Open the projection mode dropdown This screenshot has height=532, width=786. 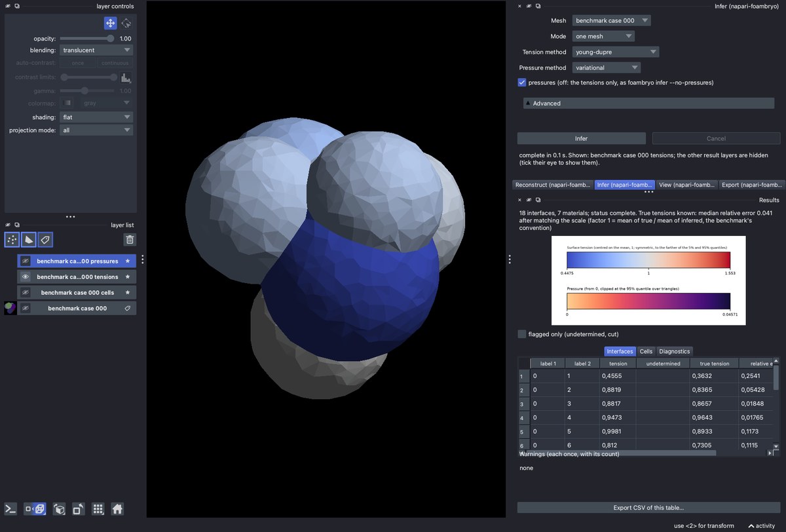(x=96, y=130)
